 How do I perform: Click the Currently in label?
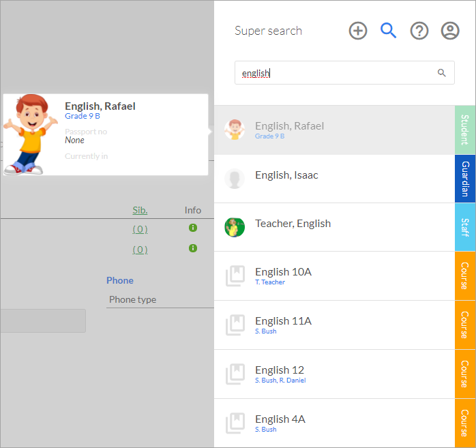(x=86, y=156)
